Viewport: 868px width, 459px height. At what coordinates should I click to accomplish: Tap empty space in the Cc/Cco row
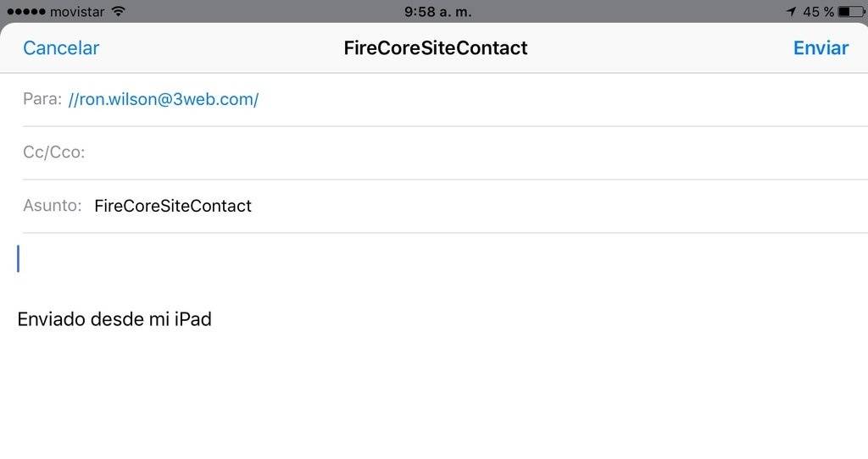tap(476, 152)
